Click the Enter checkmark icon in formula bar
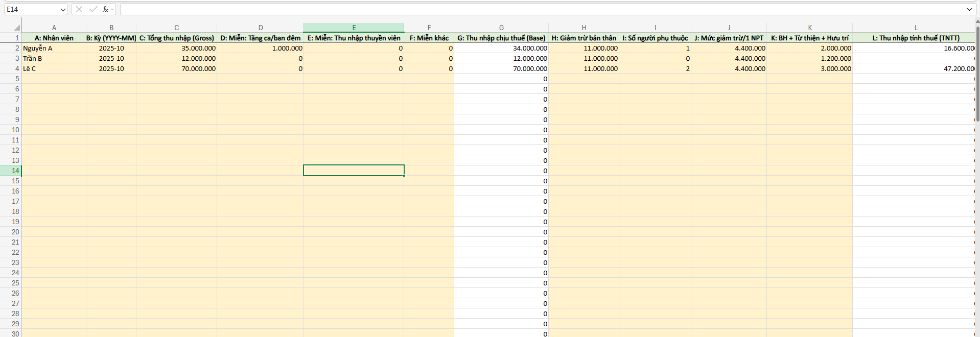The width and height of the screenshot is (980, 337). 93,9
